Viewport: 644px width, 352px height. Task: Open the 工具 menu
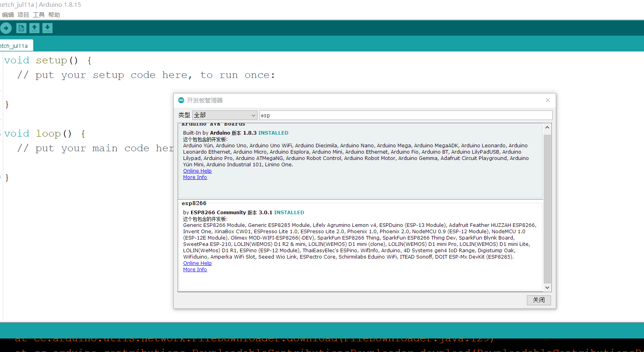(x=39, y=15)
